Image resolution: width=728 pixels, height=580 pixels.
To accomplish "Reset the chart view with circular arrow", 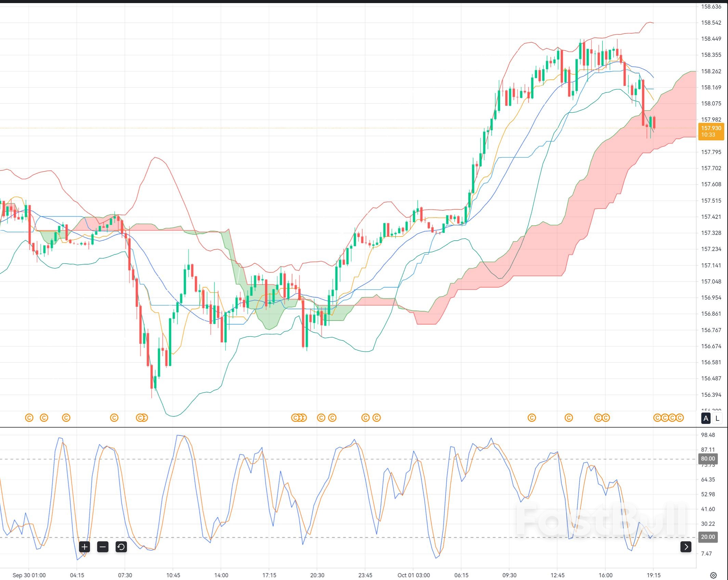I will tap(121, 547).
